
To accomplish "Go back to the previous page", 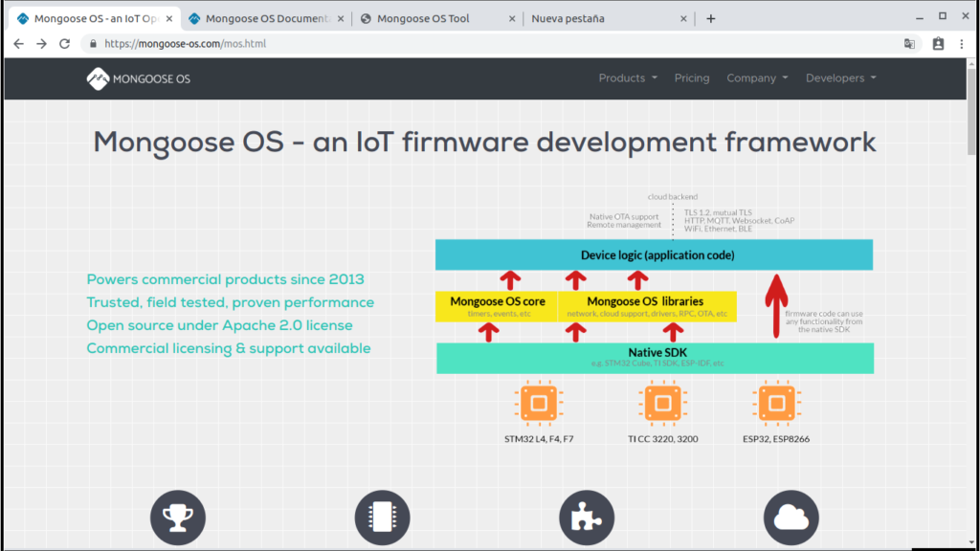I will [x=19, y=44].
